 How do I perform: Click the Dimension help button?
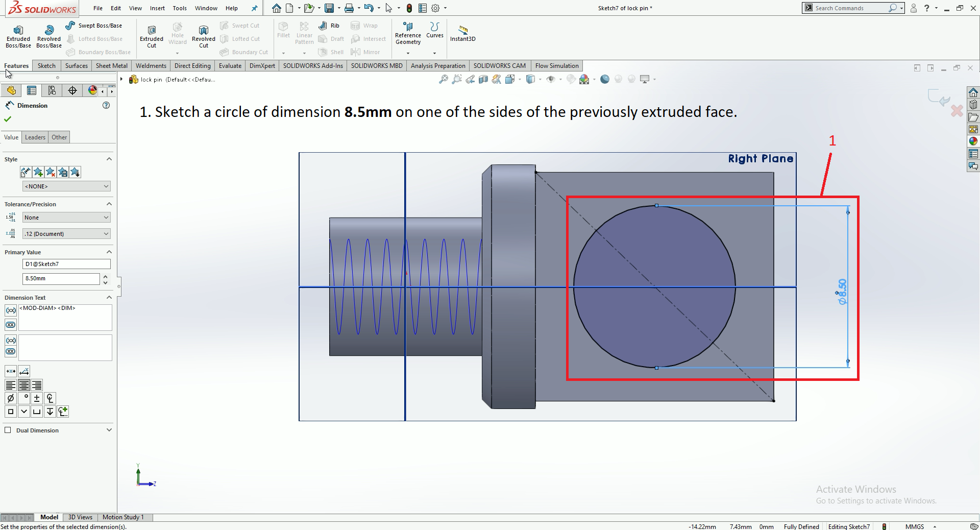pyautogui.click(x=106, y=105)
